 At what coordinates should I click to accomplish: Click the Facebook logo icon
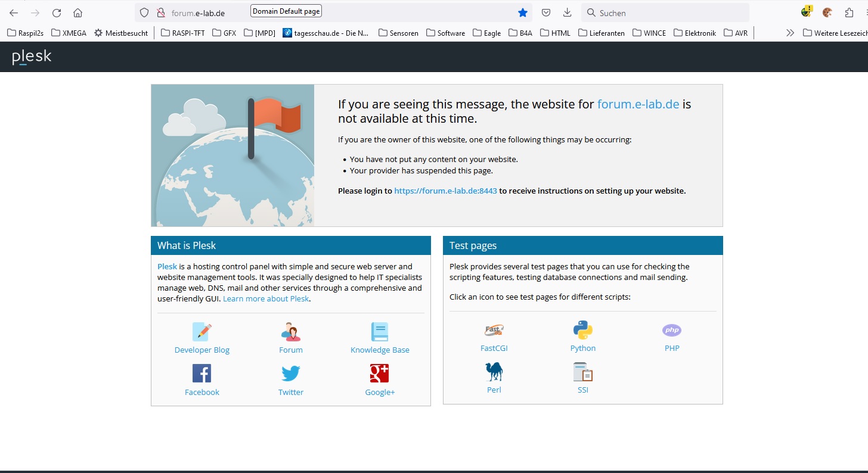[x=202, y=374]
